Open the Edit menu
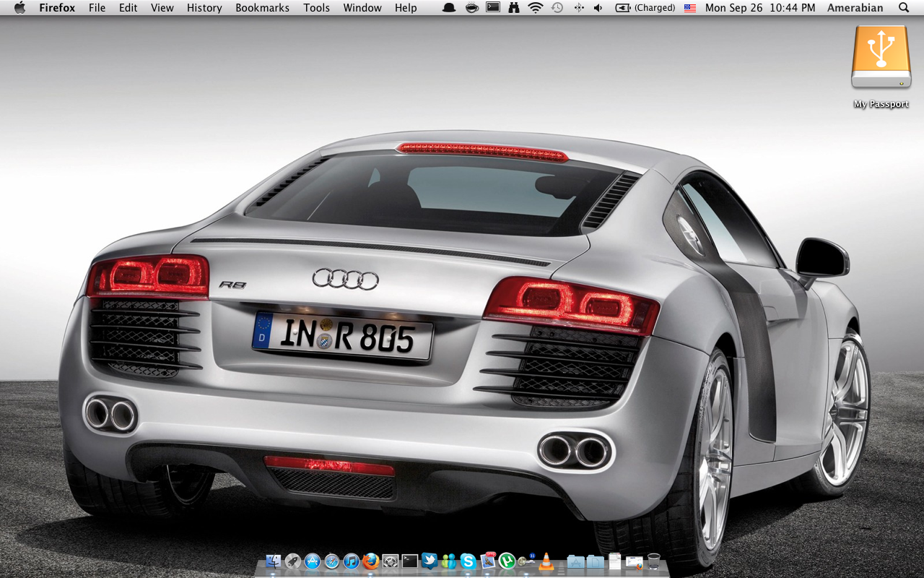This screenshot has height=578, width=924. pyautogui.click(x=128, y=8)
